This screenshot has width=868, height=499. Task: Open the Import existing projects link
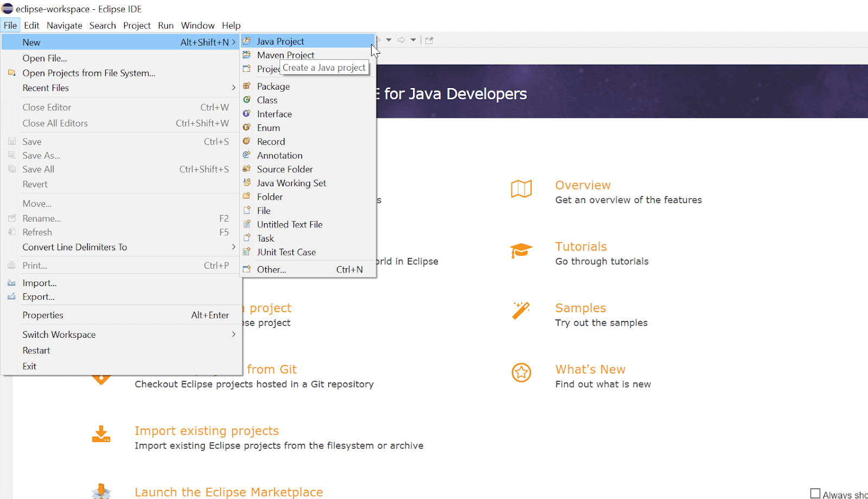[207, 431]
